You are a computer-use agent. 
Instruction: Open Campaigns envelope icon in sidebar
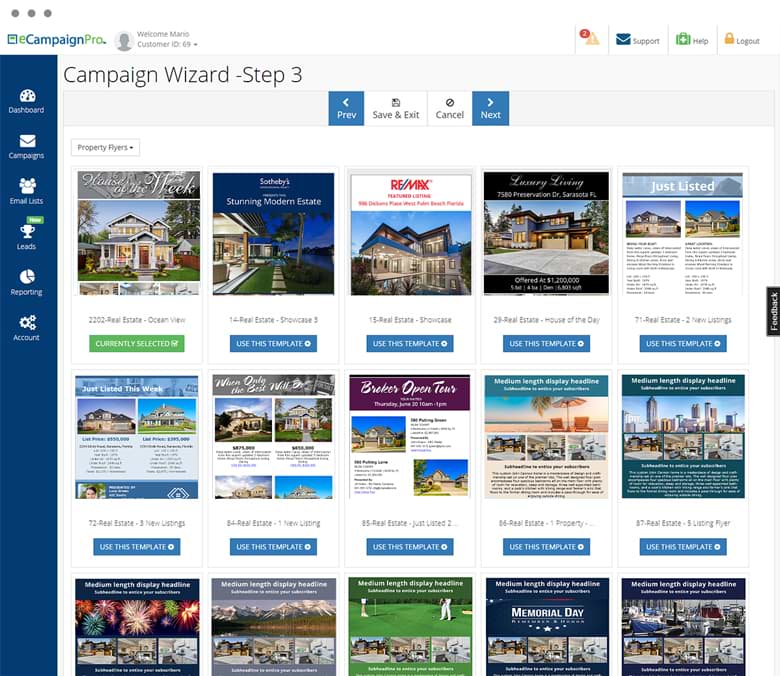click(27, 141)
